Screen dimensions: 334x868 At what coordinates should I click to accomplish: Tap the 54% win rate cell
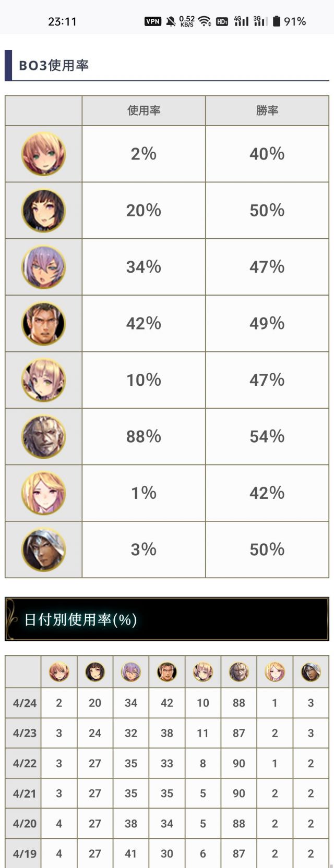pos(267,437)
